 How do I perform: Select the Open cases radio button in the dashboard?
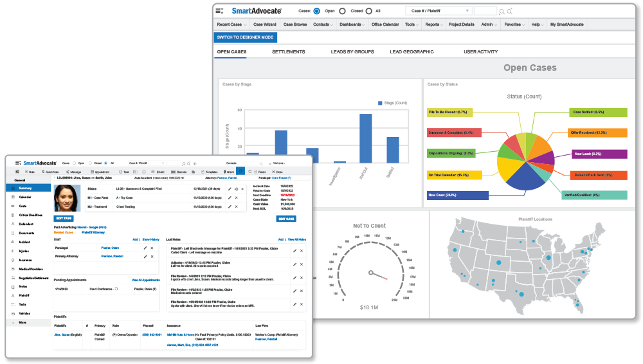coord(316,11)
